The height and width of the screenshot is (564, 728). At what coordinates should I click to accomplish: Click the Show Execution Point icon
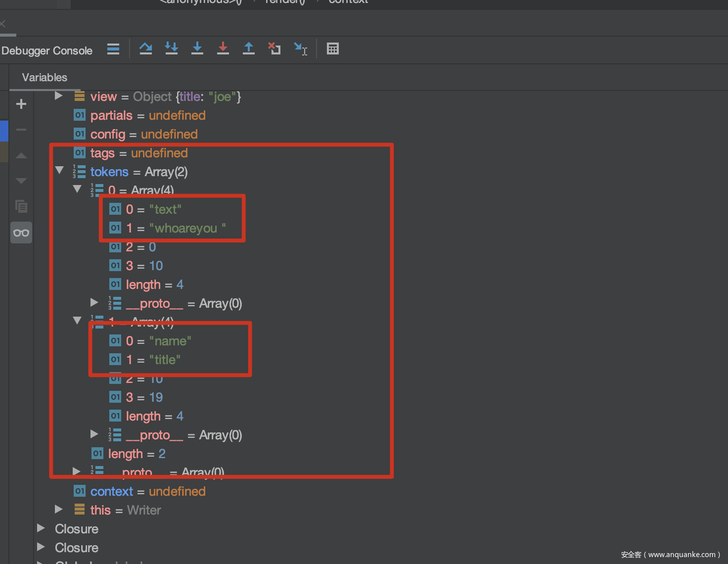(x=113, y=48)
